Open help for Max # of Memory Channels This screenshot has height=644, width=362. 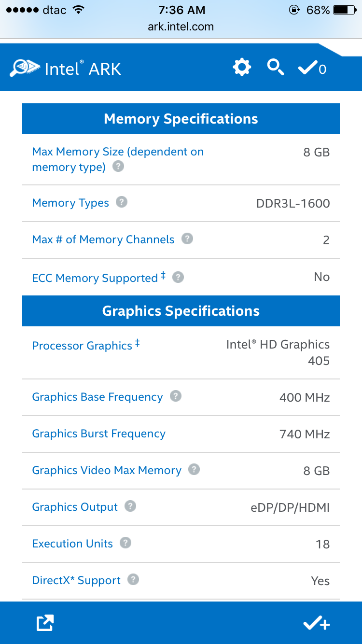(187, 238)
